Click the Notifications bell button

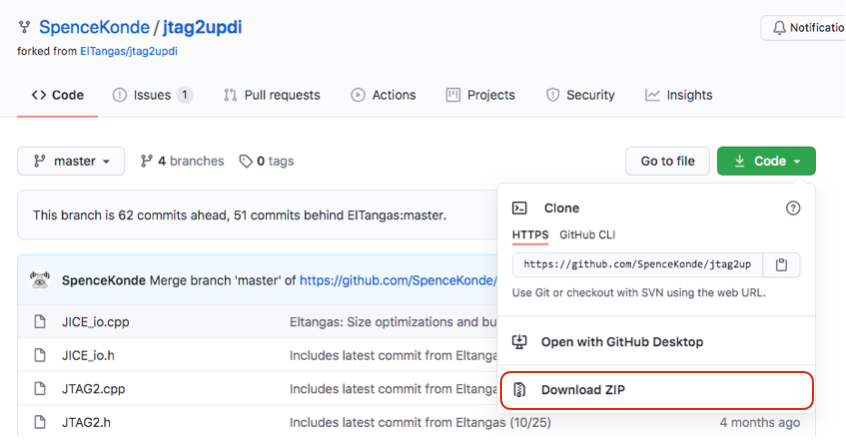tap(803, 28)
